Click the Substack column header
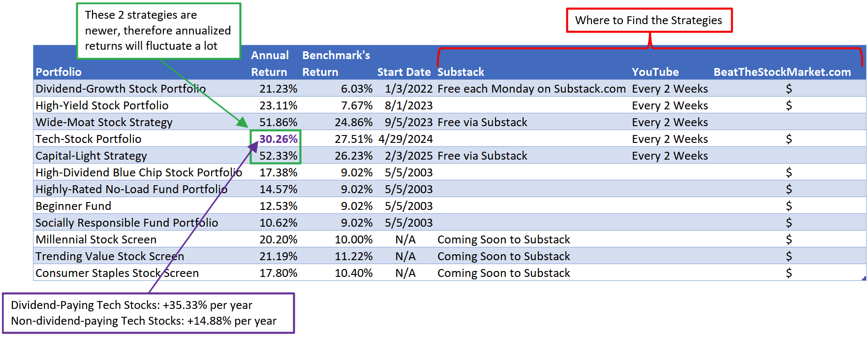 click(461, 72)
